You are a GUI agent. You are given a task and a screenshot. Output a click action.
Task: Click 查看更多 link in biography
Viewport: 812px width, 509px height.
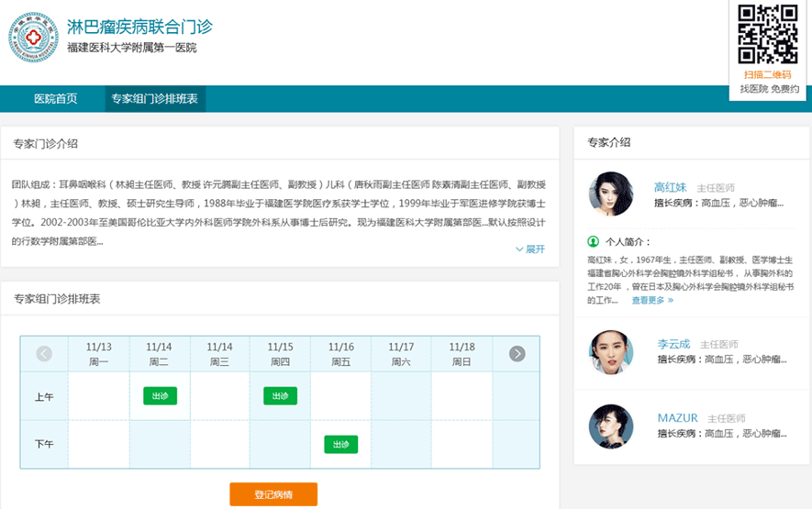click(652, 300)
